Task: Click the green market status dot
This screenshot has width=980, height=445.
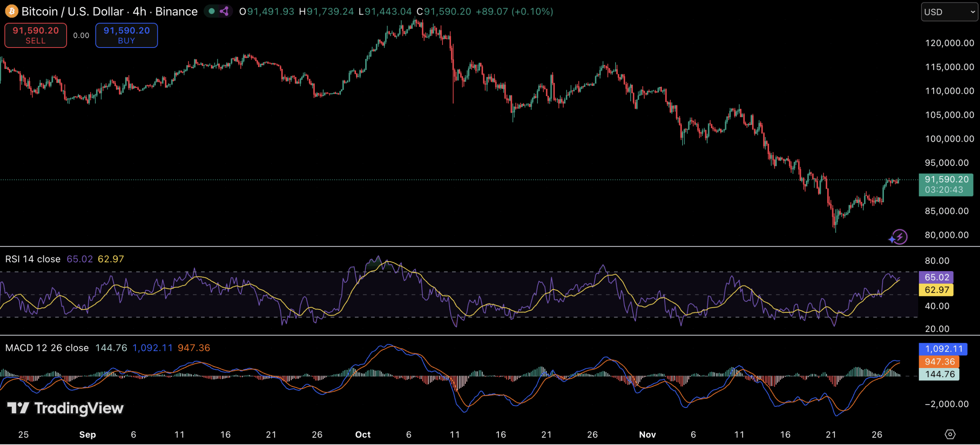Action: point(211,11)
